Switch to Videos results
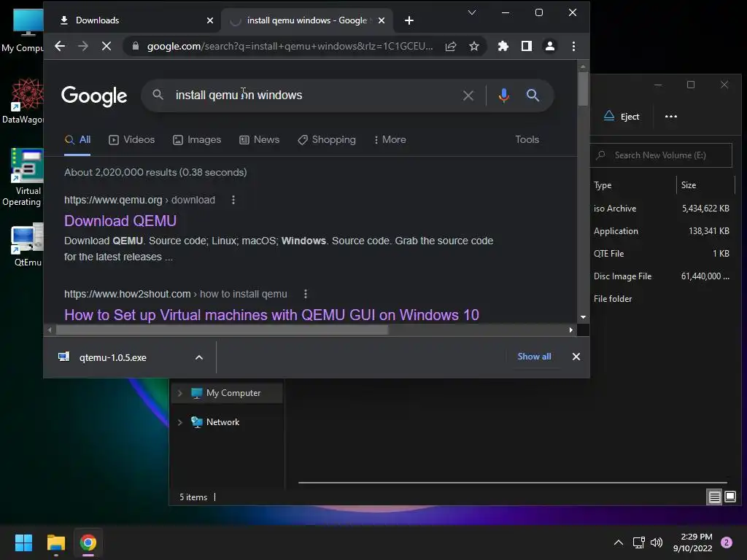This screenshot has width=747, height=560. (132, 140)
